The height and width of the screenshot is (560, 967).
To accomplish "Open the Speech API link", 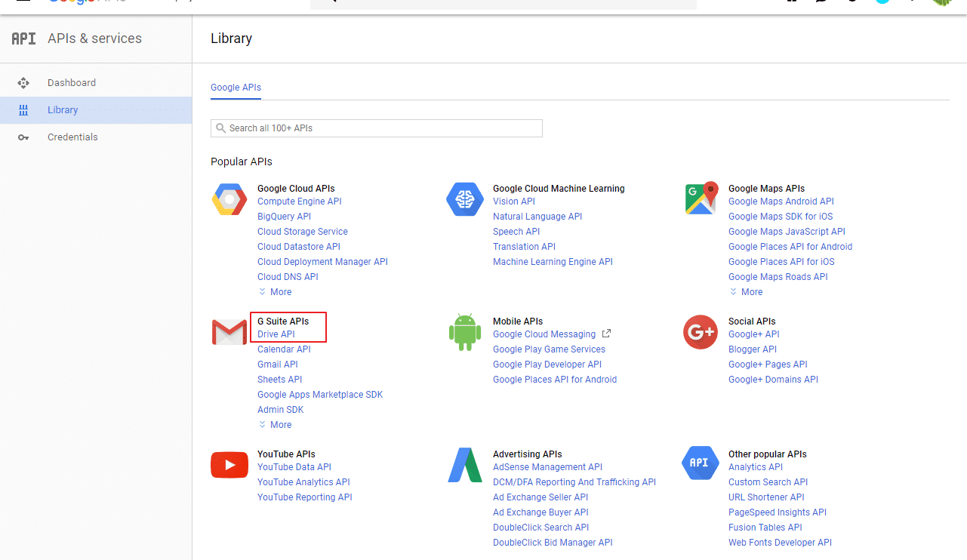I will (x=516, y=232).
